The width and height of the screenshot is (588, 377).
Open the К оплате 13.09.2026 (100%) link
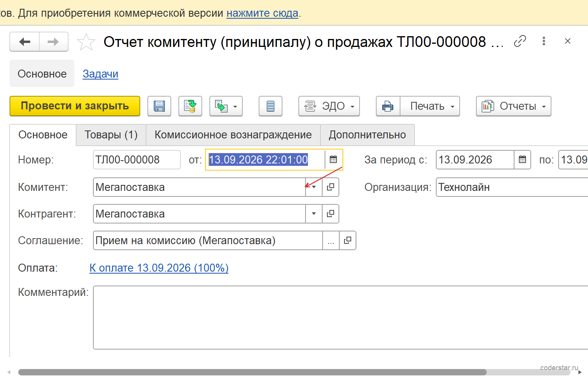tap(159, 268)
